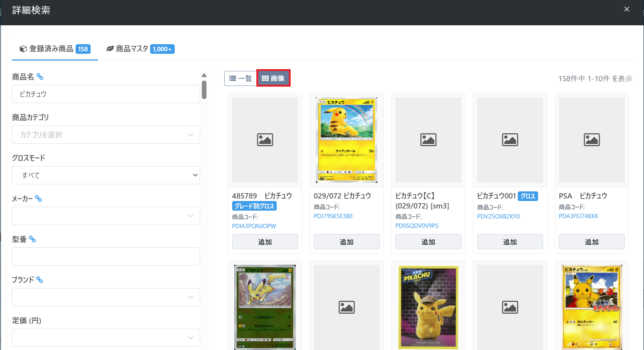Image resolution: width=644 pixels, height=350 pixels.
Task: Add product ピカチュウ001
Action: [510, 242]
